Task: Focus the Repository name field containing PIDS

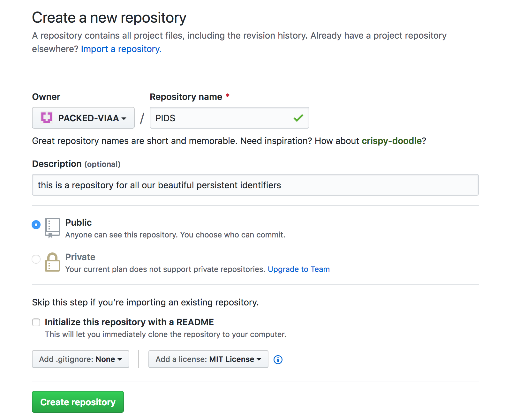Action: pos(230,118)
